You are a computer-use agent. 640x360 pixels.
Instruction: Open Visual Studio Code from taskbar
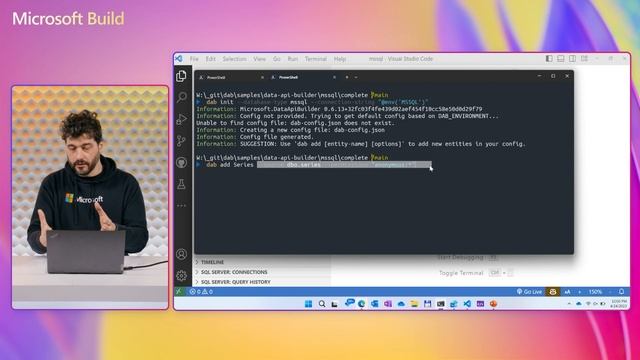tap(467, 304)
